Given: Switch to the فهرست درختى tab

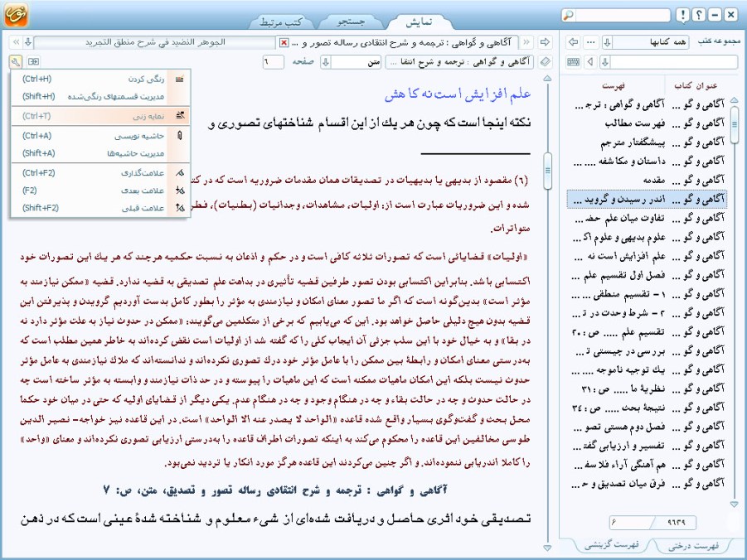Looking at the screenshot, I should click(x=693, y=546).
